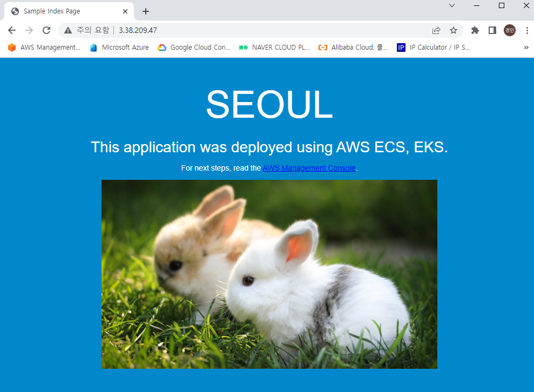Open the AWS Management bookmark
The height and width of the screenshot is (392, 534).
(44, 48)
